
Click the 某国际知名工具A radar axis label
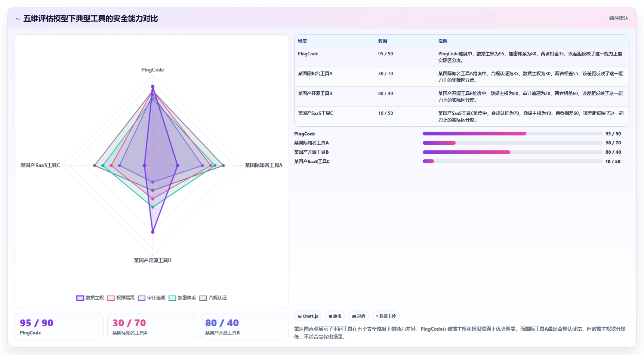point(264,165)
